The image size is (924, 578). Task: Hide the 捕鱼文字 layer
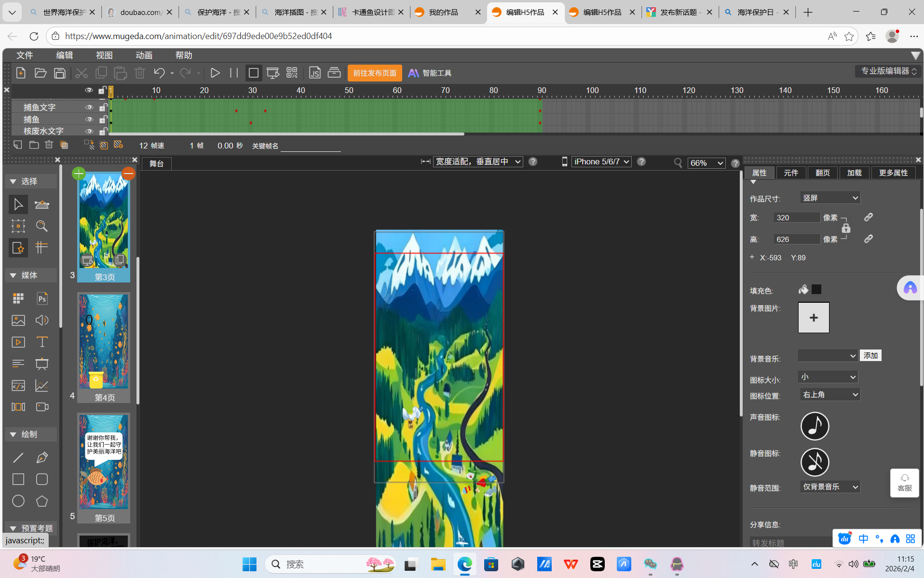[x=89, y=107]
